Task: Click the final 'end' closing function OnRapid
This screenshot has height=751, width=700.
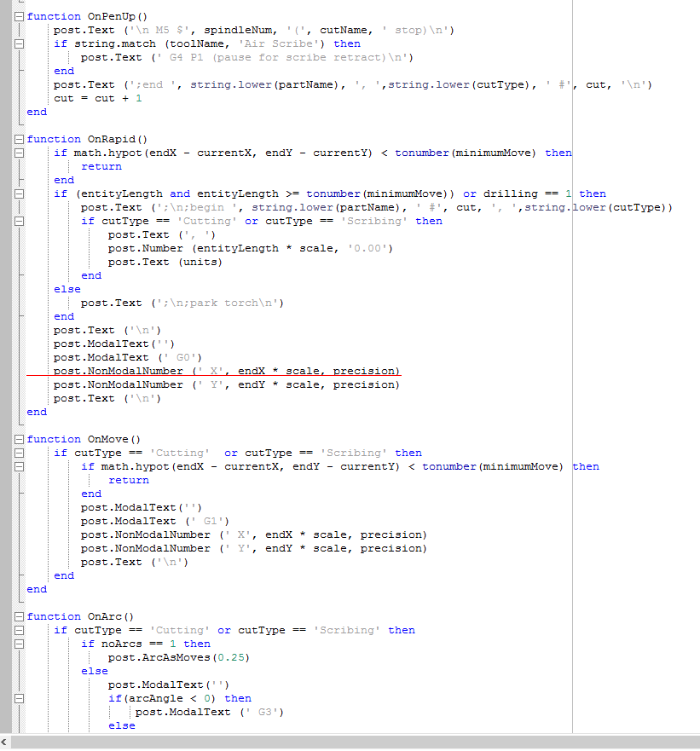Action: coord(37,412)
